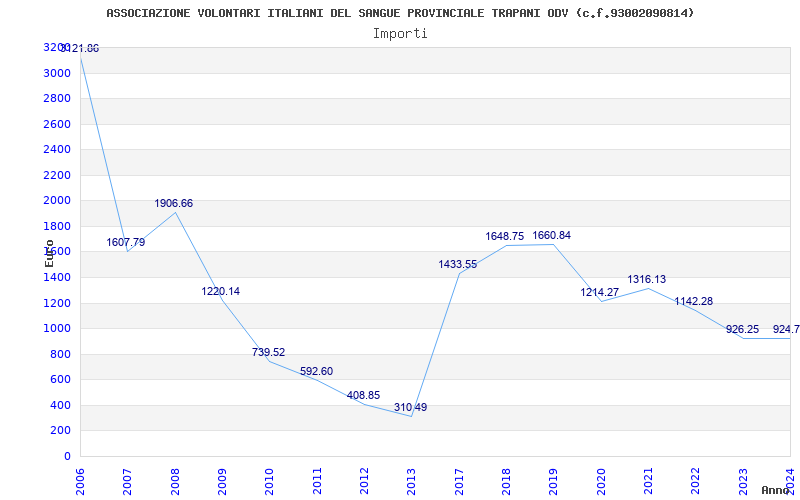The width and height of the screenshot is (800, 500).
Task: Click the 2023 year axis label
Action: click(x=742, y=481)
